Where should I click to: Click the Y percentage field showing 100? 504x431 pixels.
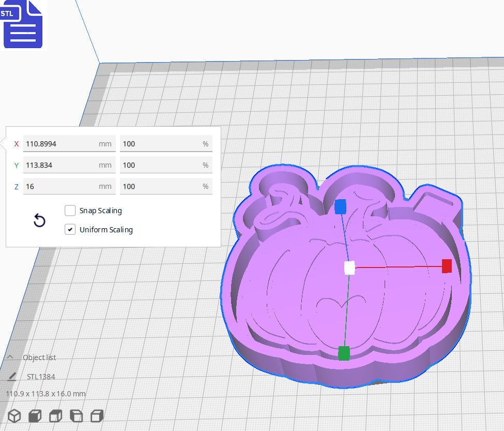coord(165,165)
